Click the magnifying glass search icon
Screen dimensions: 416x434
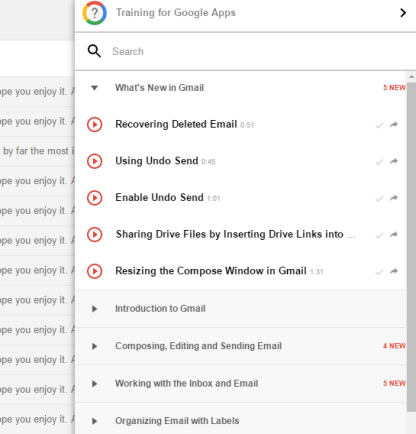[94, 51]
